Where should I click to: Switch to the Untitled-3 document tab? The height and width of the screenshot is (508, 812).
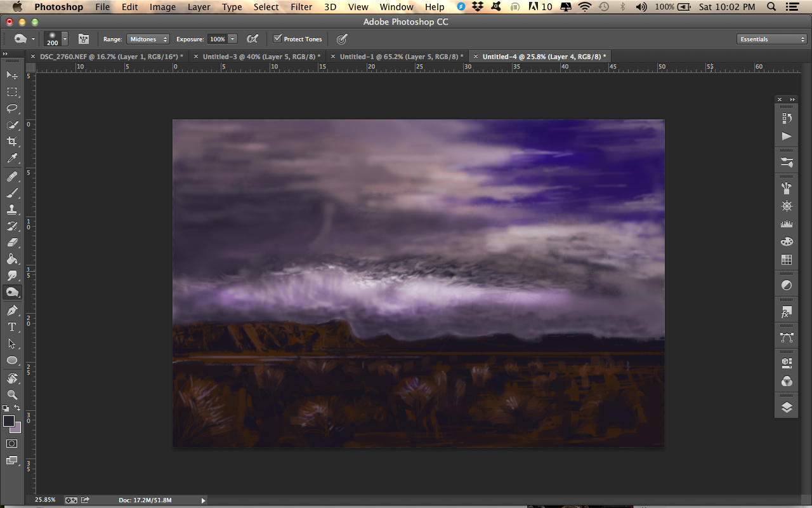coord(261,57)
